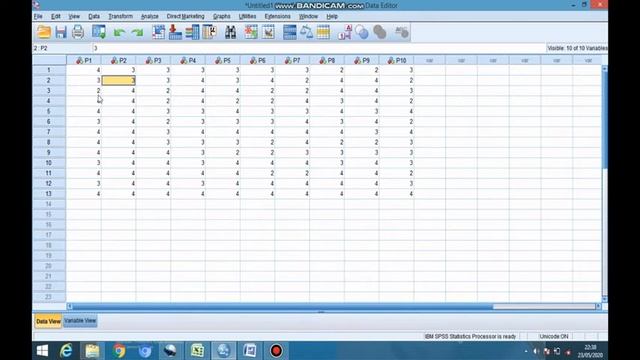Click the P1 cell in row 3

click(x=84, y=91)
